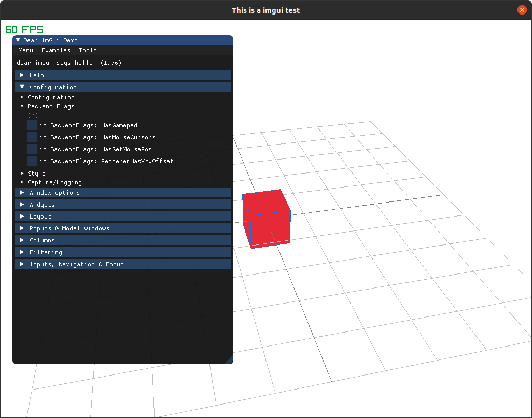The image size is (532, 418).
Task: Toggle the RendererHasVtxOffset backend flag checkbox
Action: (x=33, y=161)
